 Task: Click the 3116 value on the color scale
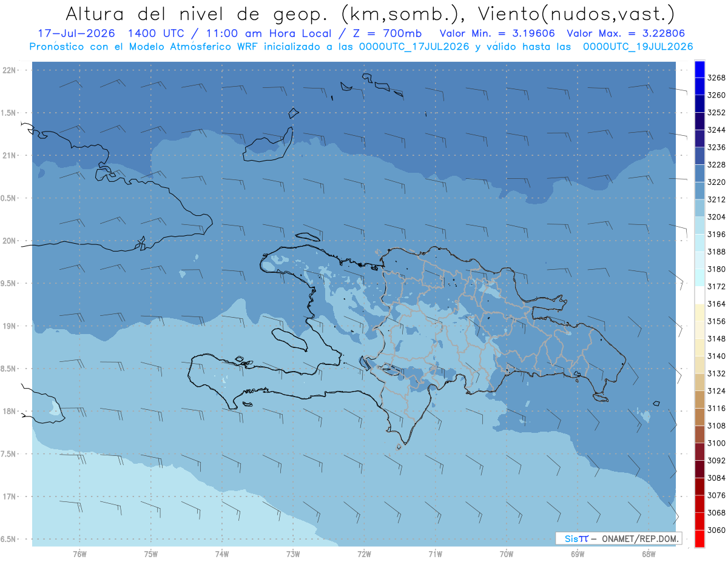pyautogui.click(x=716, y=408)
